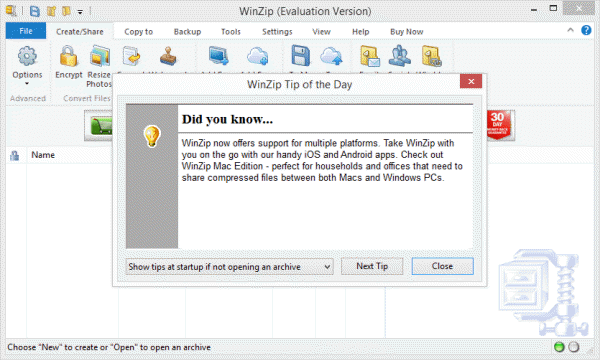Image resolution: width=600 pixels, height=360 pixels.
Task: Add files from PC monitor icon
Action: click(x=218, y=56)
